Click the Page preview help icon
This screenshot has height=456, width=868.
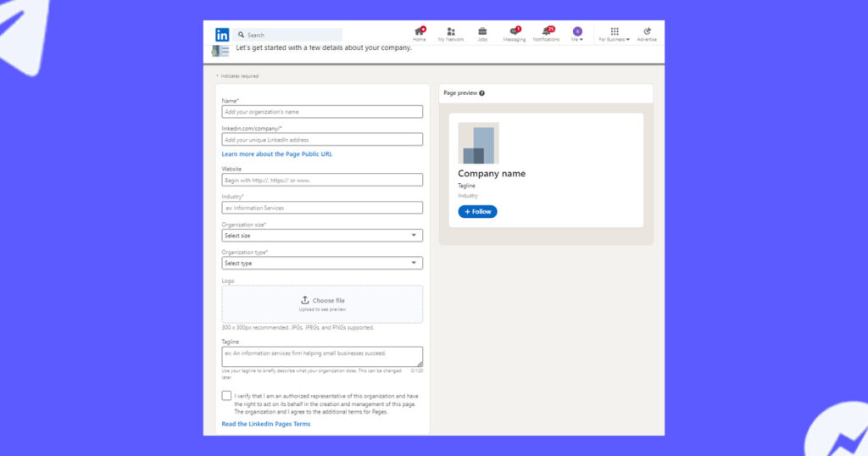(481, 93)
